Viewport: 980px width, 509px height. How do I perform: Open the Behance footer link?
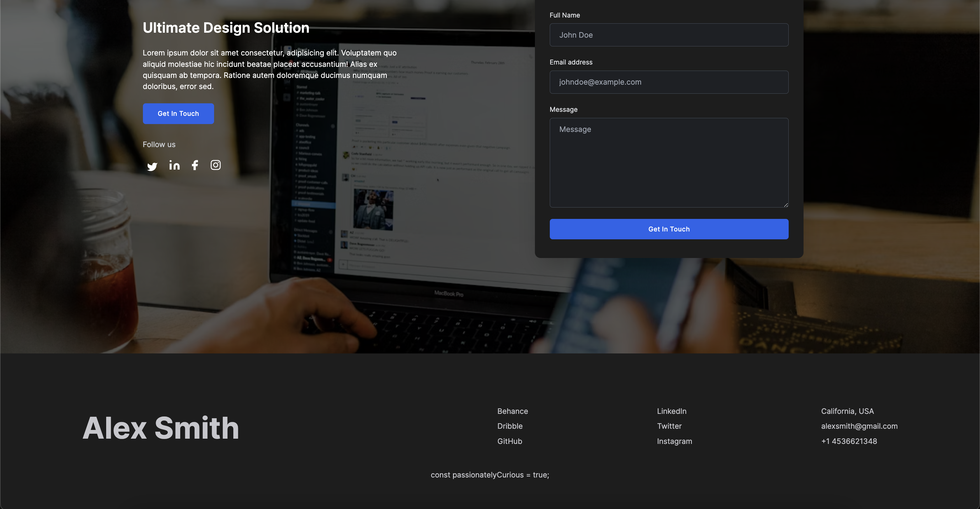[x=512, y=411]
